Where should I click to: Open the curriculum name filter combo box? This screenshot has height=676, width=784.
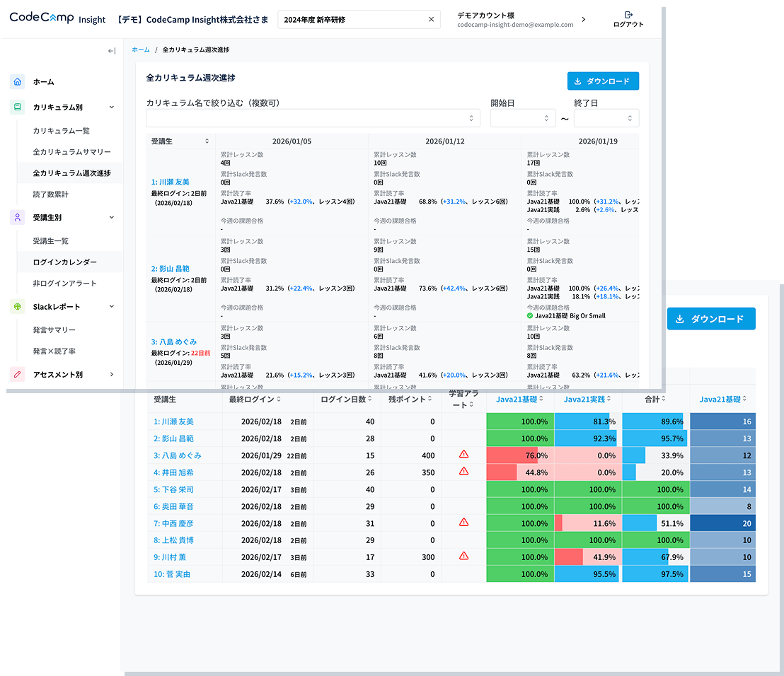[x=313, y=118]
